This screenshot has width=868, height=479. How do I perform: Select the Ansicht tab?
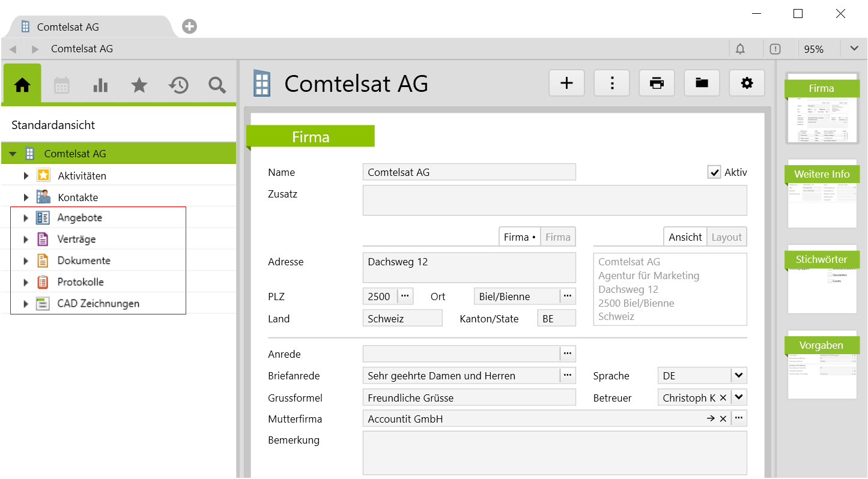685,237
